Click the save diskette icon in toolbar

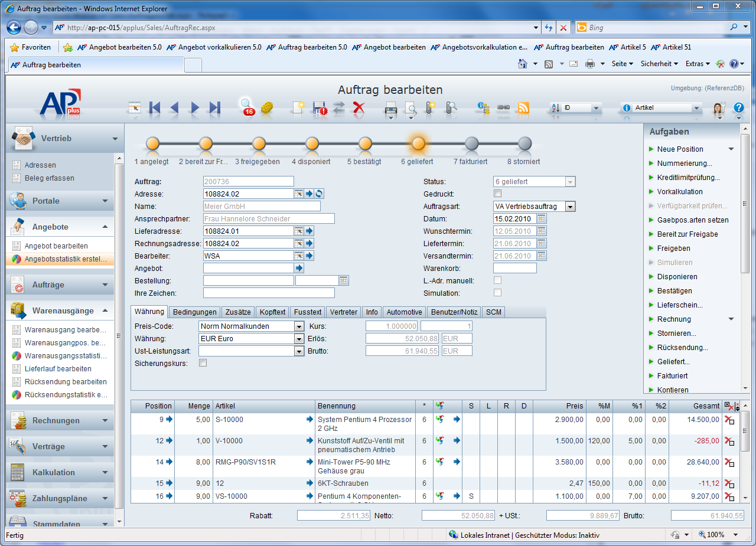[x=320, y=107]
